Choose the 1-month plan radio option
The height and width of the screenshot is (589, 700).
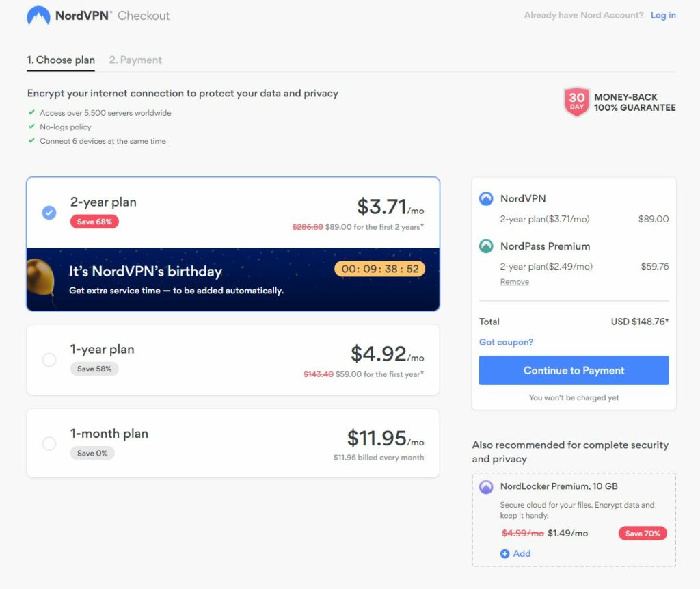(x=49, y=443)
